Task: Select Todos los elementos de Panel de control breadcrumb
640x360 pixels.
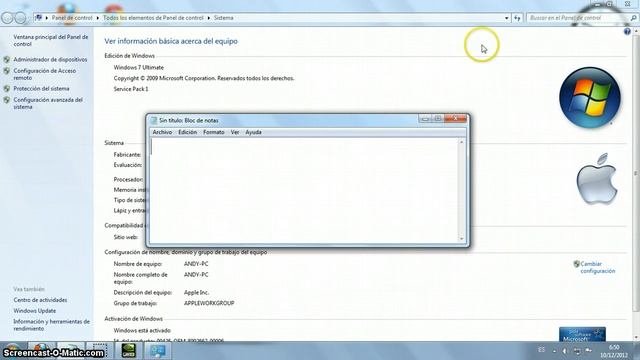Action: [153, 18]
